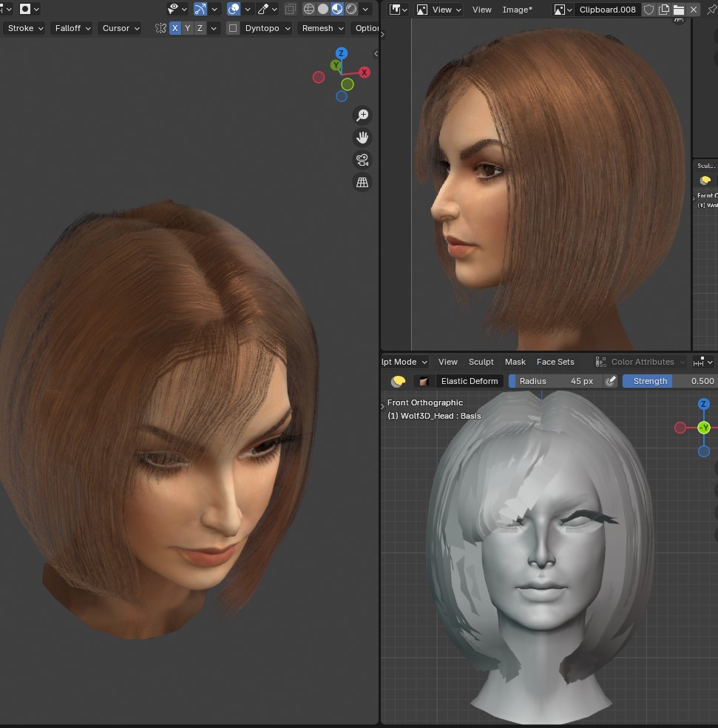Click the yellow sculpt tool icon
The width and height of the screenshot is (718, 728).
click(399, 381)
